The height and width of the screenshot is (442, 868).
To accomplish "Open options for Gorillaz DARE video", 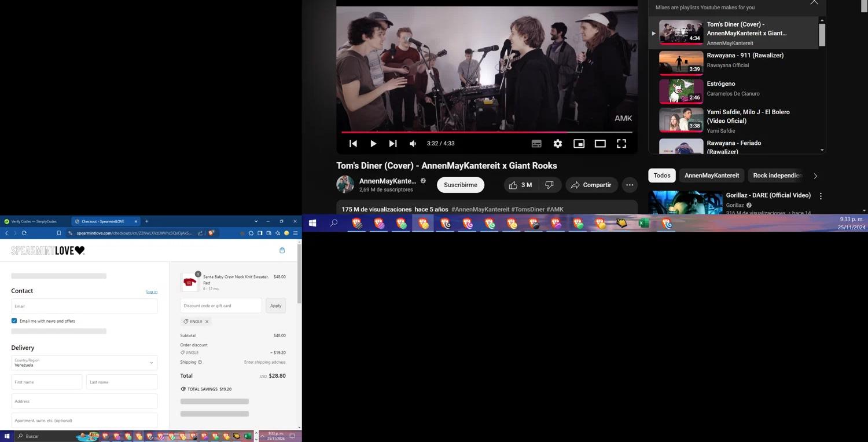I will 821,196.
